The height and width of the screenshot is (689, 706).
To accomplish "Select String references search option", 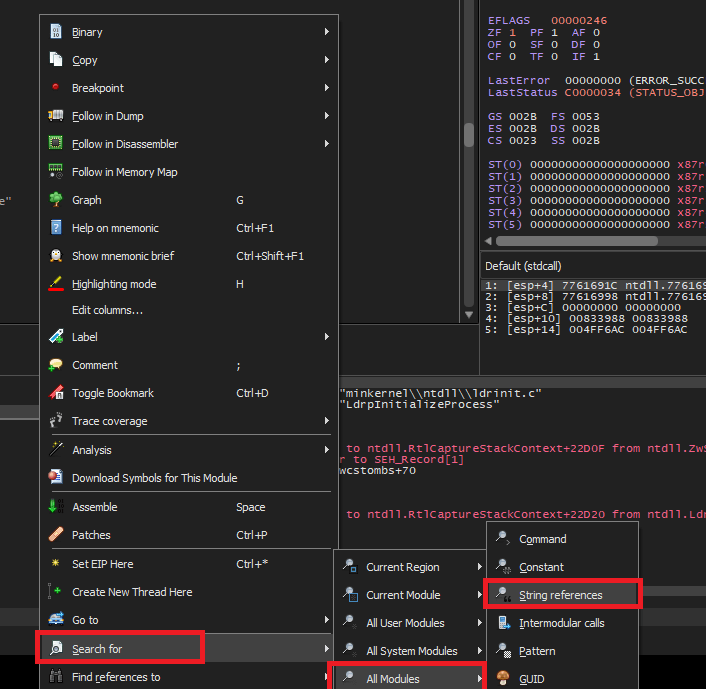I will pos(560,595).
